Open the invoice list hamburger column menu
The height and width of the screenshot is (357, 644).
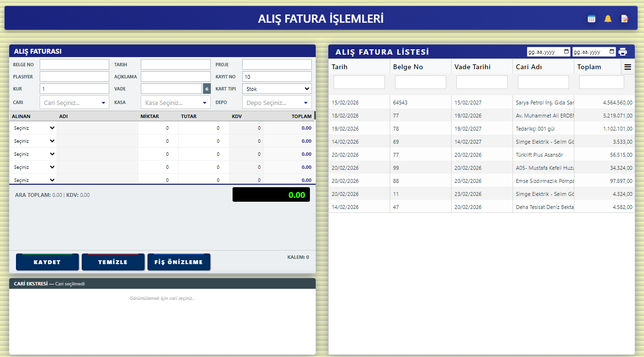[628, 67]
